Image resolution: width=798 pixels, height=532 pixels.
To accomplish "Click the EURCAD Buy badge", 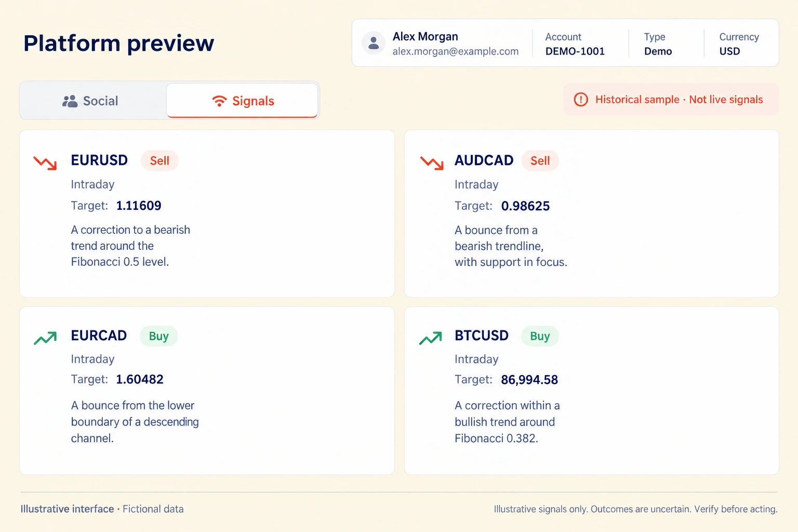I will point(158,336).
